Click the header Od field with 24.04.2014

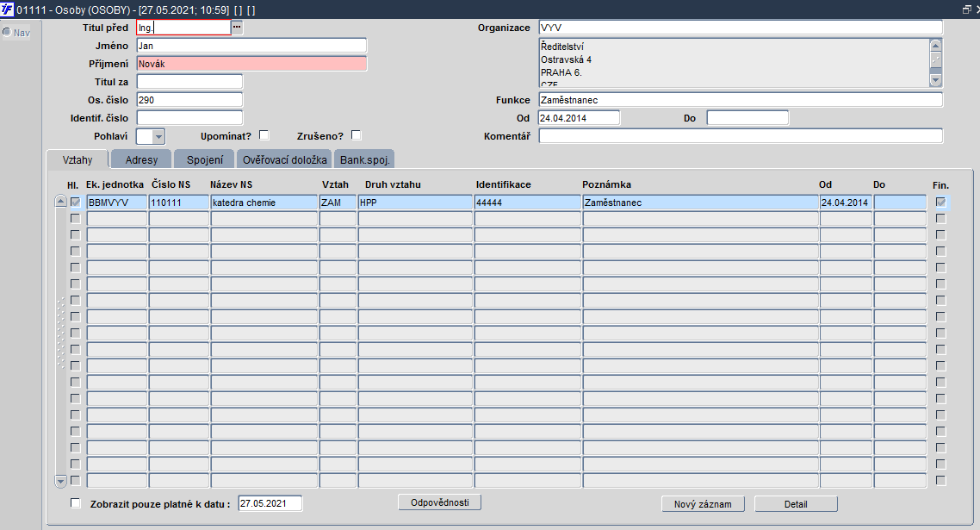[x=579, y=118]
